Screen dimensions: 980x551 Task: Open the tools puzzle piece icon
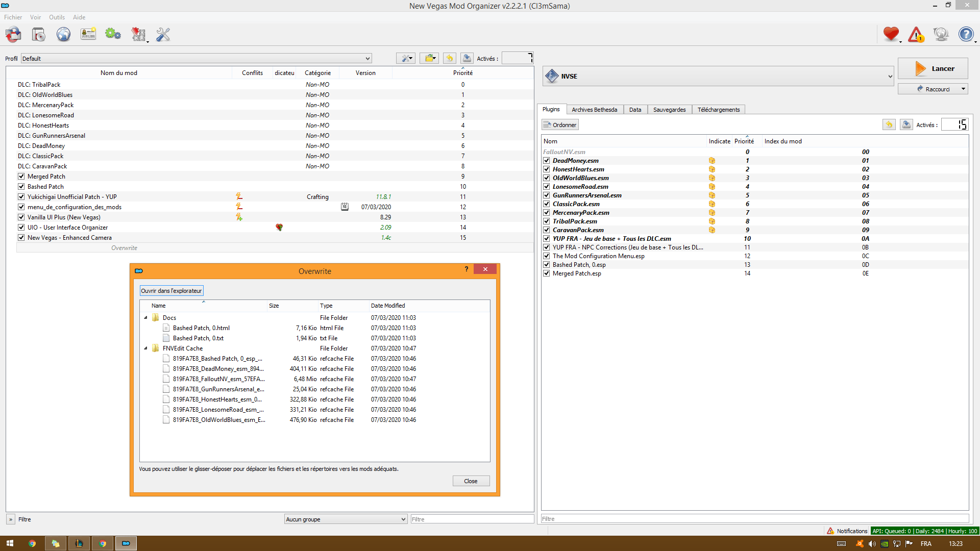click(x=138, y=35)
